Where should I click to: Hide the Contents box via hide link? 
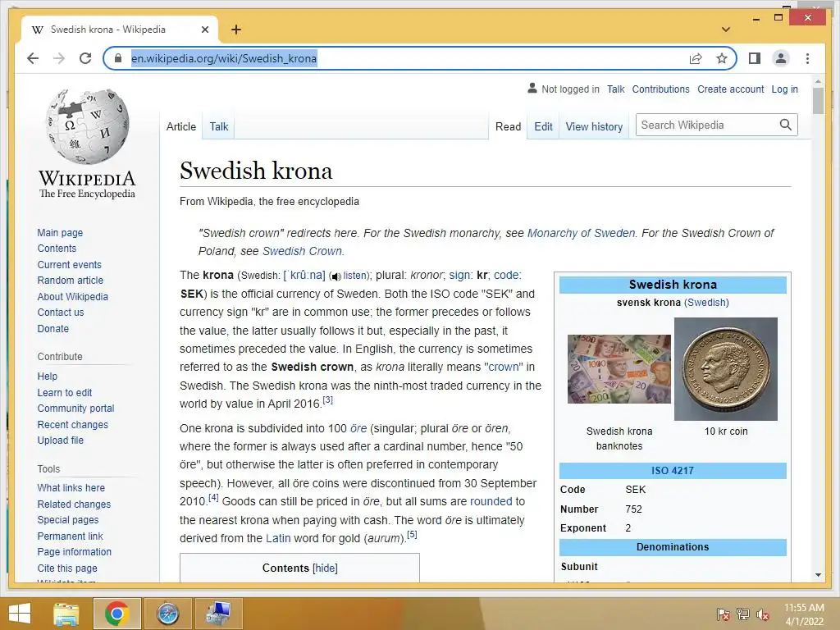click(x=326, y=568)
